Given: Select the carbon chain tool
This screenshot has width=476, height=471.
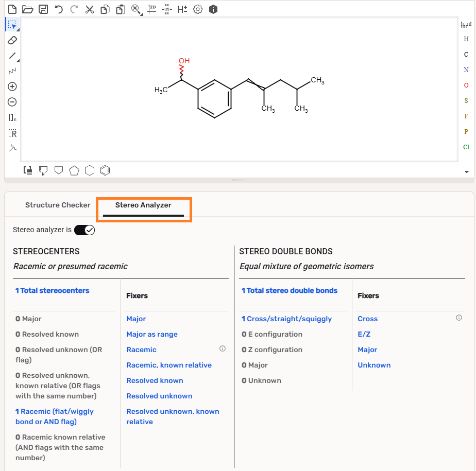Looking at the screenshot, I should tap(13, 71).
